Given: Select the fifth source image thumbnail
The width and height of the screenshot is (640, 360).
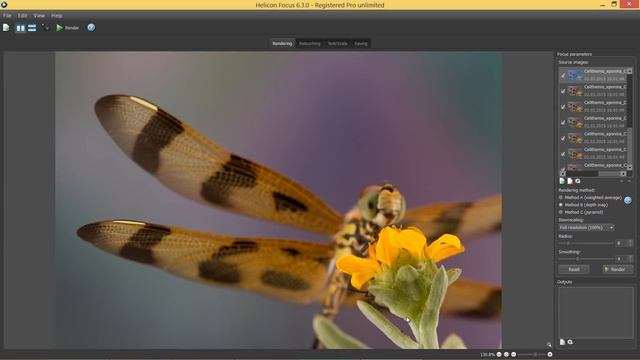Looking at the screenshot, I should [x=575, y=138].
